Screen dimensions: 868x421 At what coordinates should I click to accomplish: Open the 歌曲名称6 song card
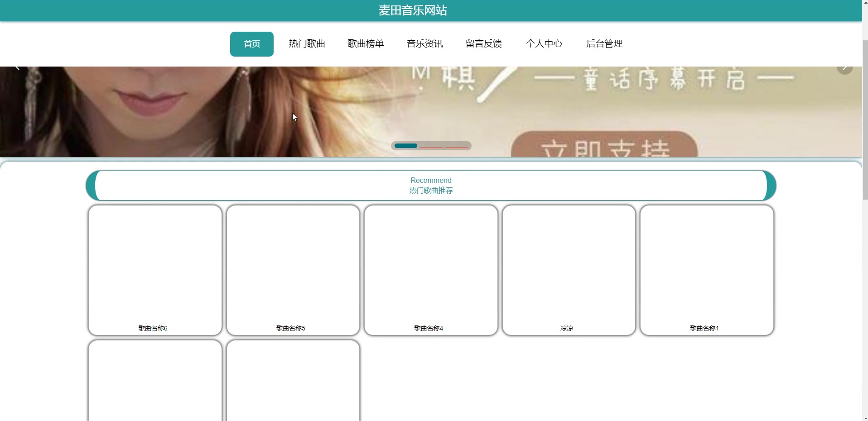coord(155,270)
